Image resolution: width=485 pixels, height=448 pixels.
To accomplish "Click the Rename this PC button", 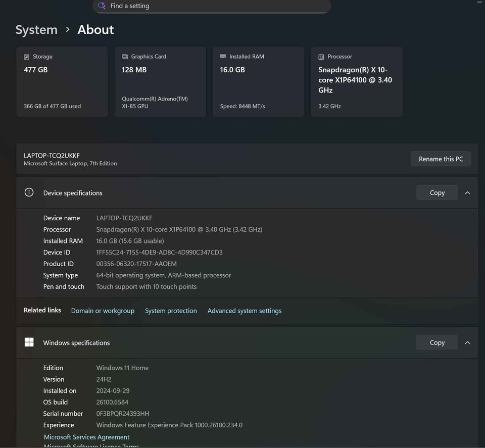I will pyautogui.click(x=441, y=159).
